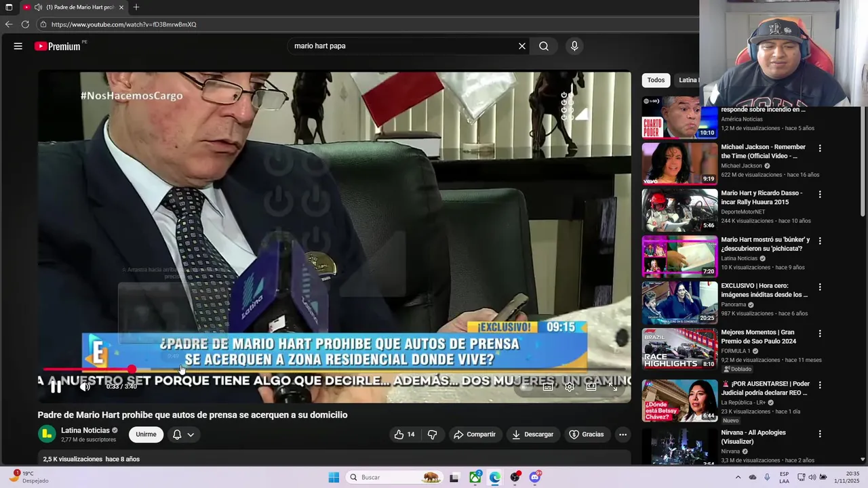The height and width of the screenshot is (488, 868).
Task: Open options for Gran Premio Sao Paulo video
Action: [x=820, y=333]
